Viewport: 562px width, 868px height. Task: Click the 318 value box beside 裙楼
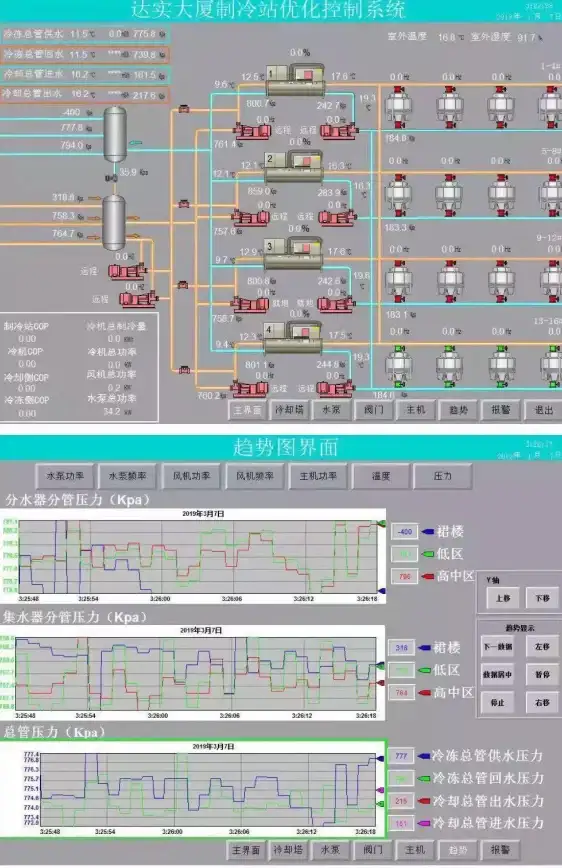(x=402, y=648)
